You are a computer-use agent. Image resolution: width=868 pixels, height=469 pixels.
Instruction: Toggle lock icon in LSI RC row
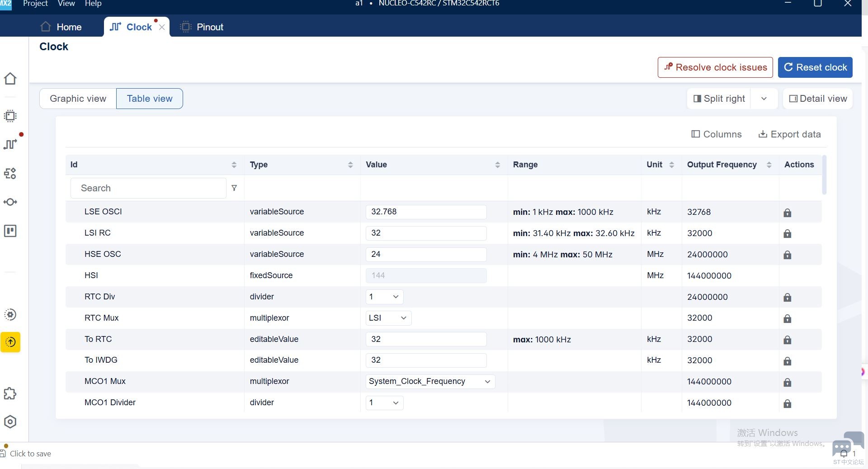[787, 234]
